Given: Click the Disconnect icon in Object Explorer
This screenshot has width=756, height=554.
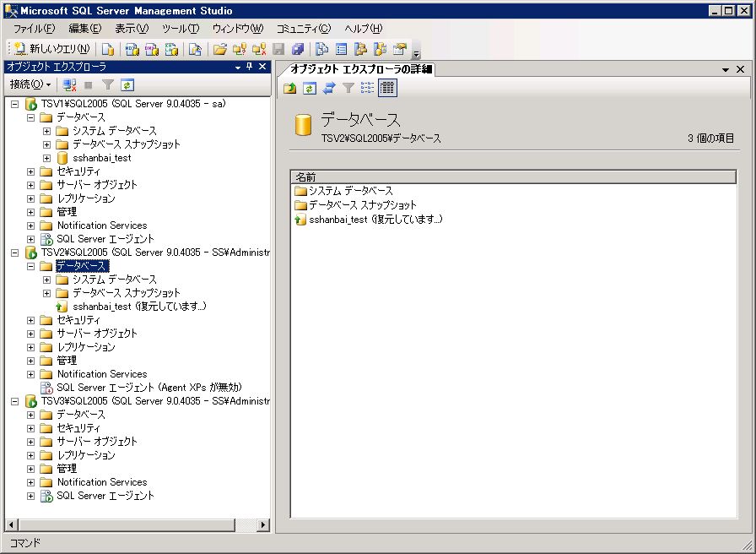Looking at the screenshot, I should 69,85.
